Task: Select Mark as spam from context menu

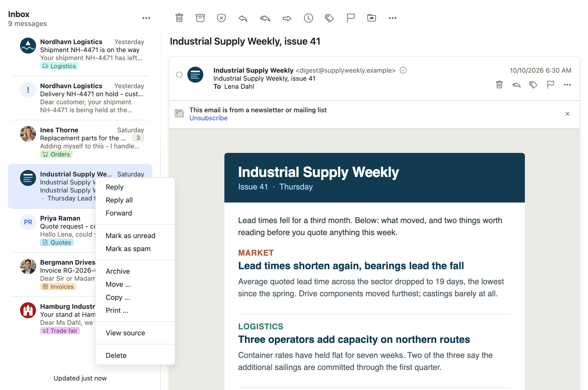Action: (x=135, y=249)
